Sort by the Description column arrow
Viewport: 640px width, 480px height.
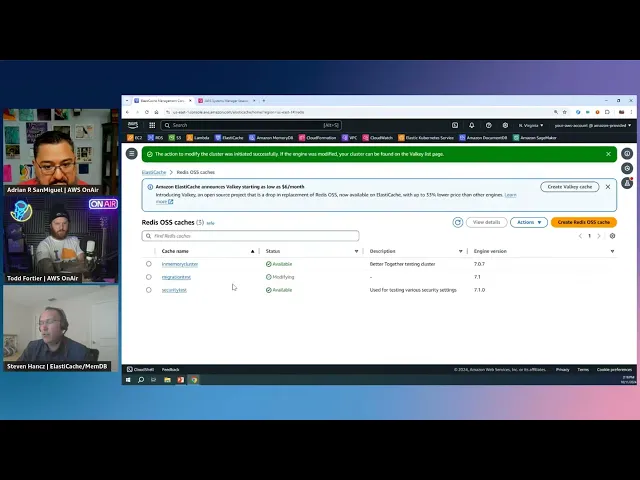[460, 251]
